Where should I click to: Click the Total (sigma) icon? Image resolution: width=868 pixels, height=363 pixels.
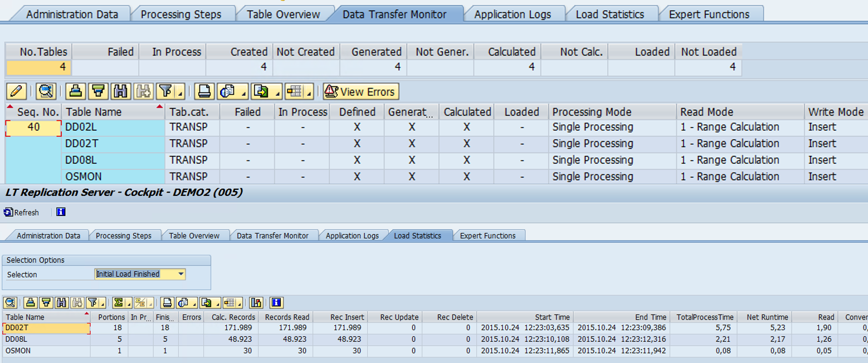120,303
